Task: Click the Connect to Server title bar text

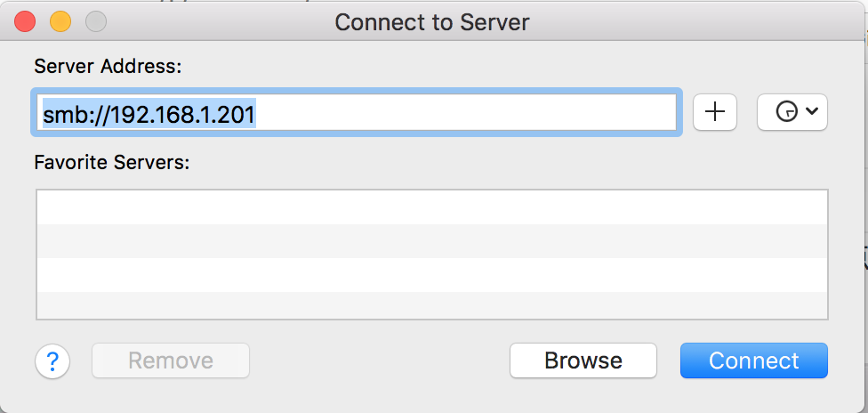Action: tap(431, 21)
